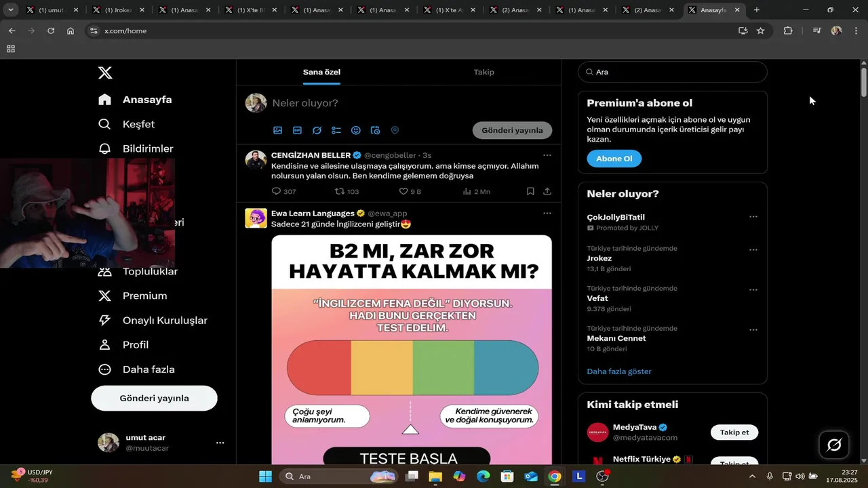Open Mekanı Cennet trending topic
This screenshot has height=488, width=868.
[616, 338]
